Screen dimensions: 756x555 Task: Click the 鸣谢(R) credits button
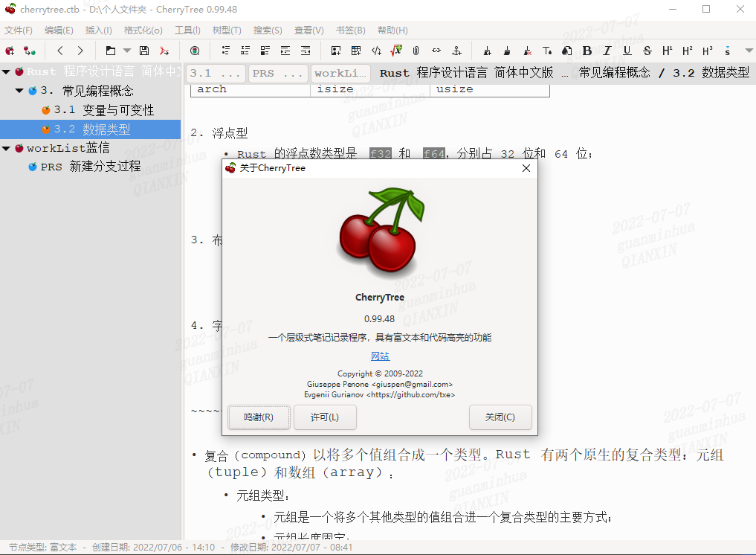[x=259, y=417]
